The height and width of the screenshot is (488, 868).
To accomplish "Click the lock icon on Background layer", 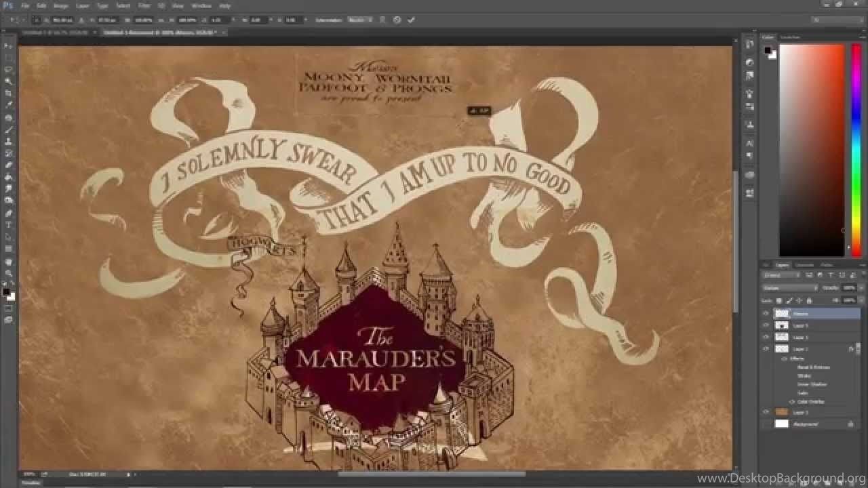I will pyautogui.click(x=850, y=424).
